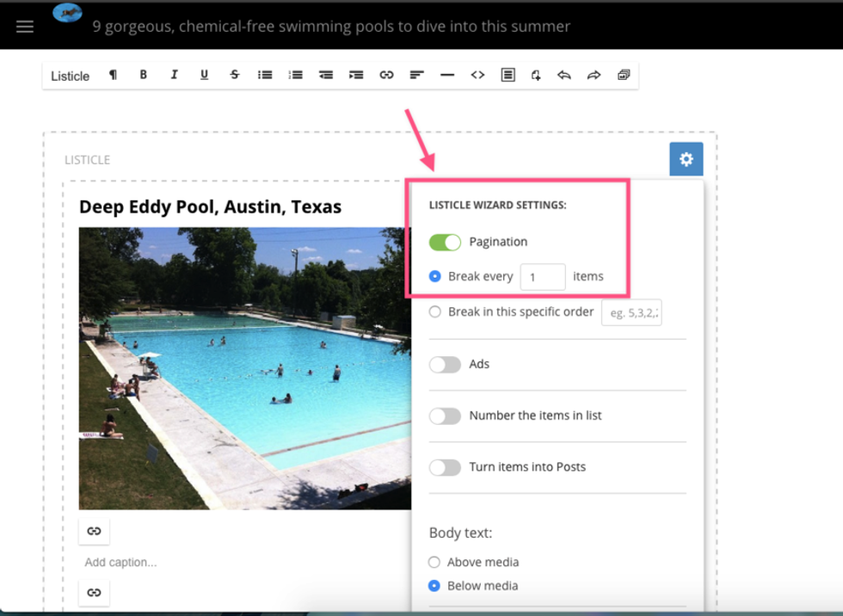The width and height of the screenshot is (843, 616).
Task: Click the Deep Eddy Pool image
Action: pos(245,368)
